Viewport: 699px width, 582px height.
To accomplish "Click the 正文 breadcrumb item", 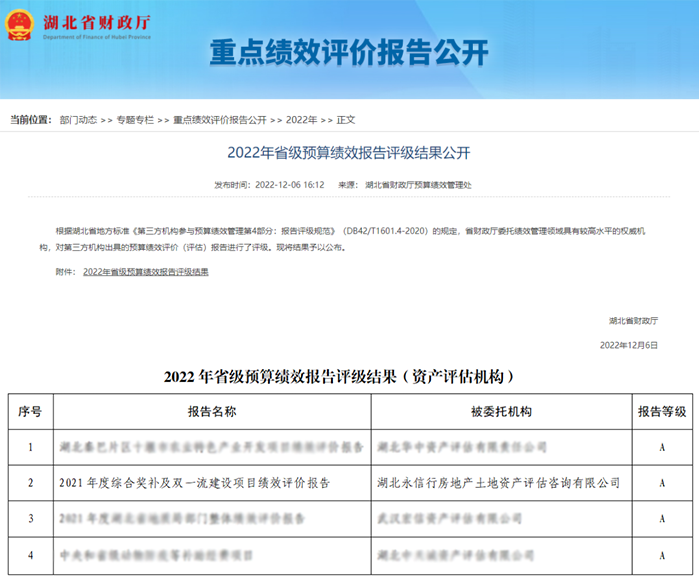I will (345, 120).
